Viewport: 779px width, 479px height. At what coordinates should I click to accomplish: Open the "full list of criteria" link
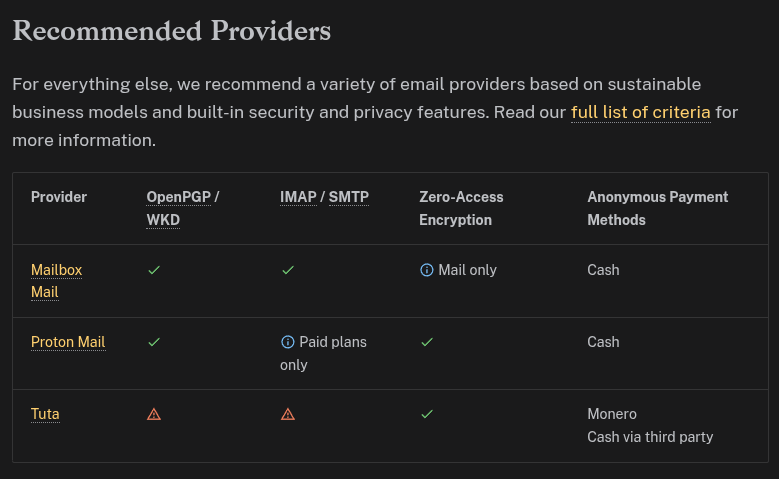(x=640, y=112)
